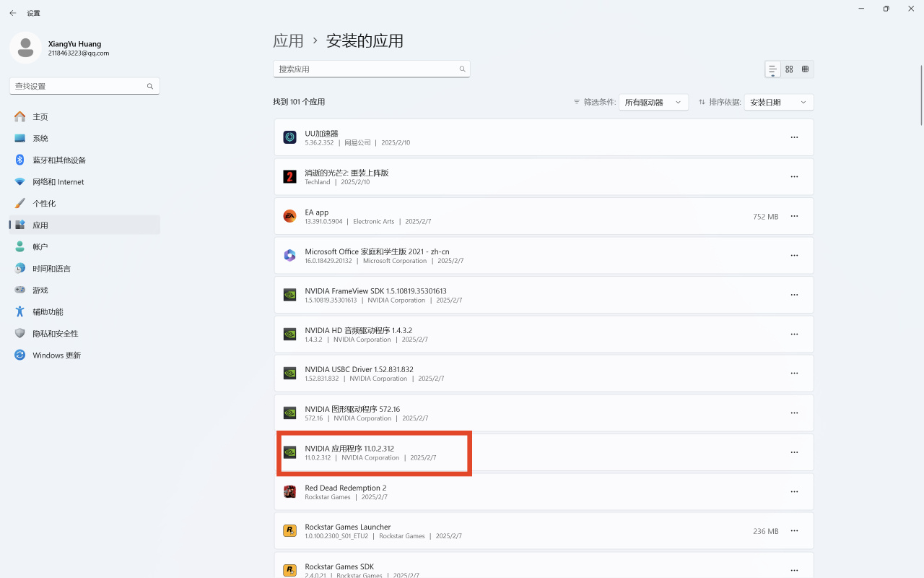Screen dimensions: 924x578
Task: Click the Rockstar Games SDK entry
Action: pos(544,565)
